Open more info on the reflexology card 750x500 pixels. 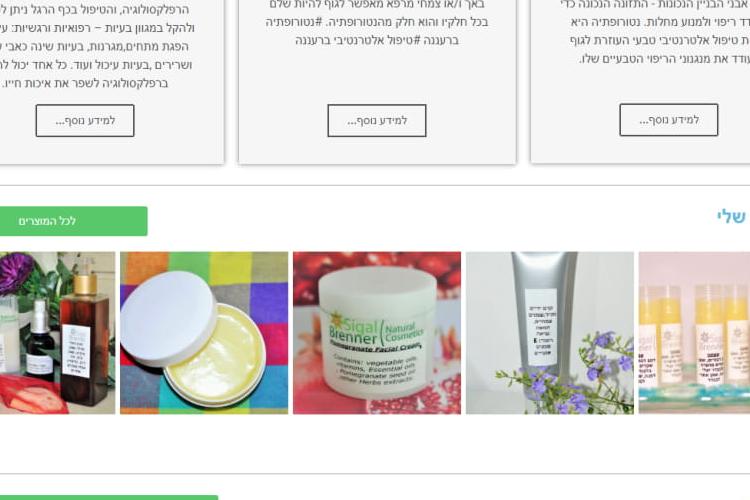click(x=85, y=121)
